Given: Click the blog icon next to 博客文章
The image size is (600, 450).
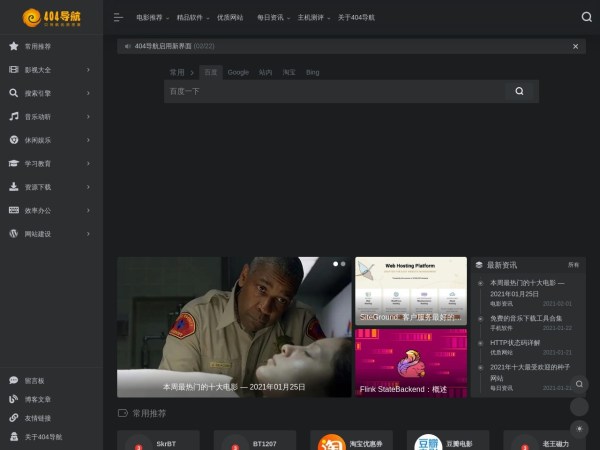Looking at the screenshot, I should [14, 399].
